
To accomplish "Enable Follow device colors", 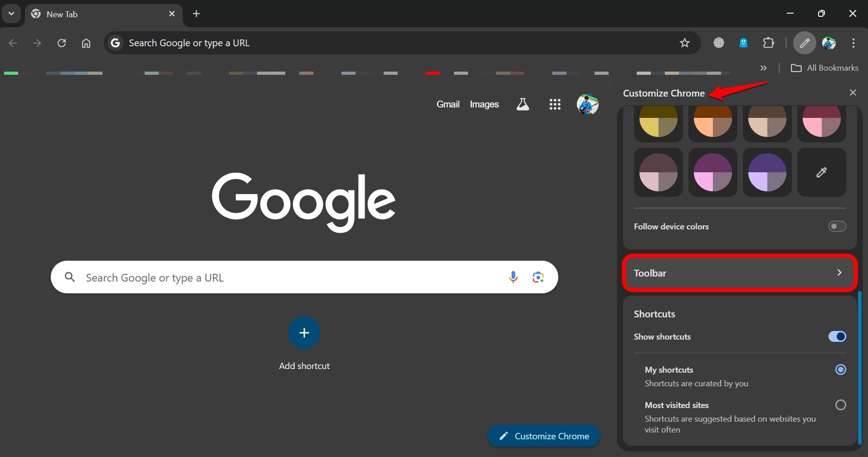I will [x=837, y=226].
